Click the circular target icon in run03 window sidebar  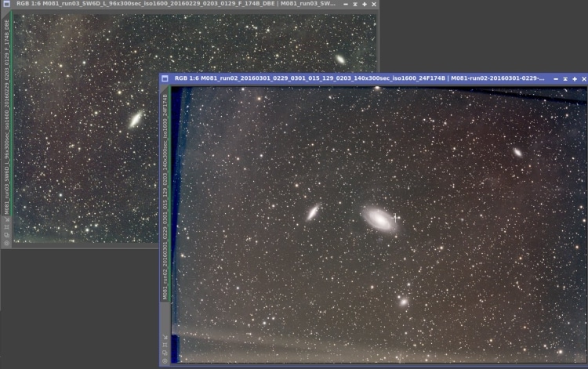(7, 243)
